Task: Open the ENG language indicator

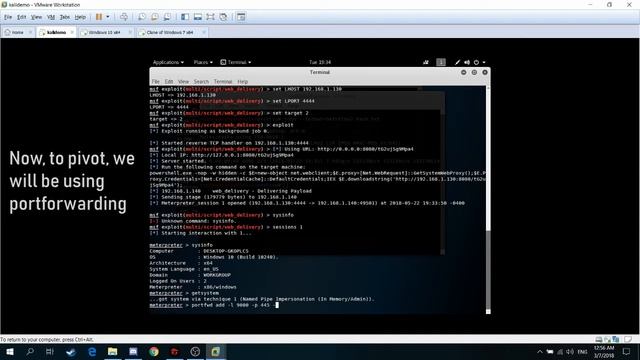Action: (582, 351)
